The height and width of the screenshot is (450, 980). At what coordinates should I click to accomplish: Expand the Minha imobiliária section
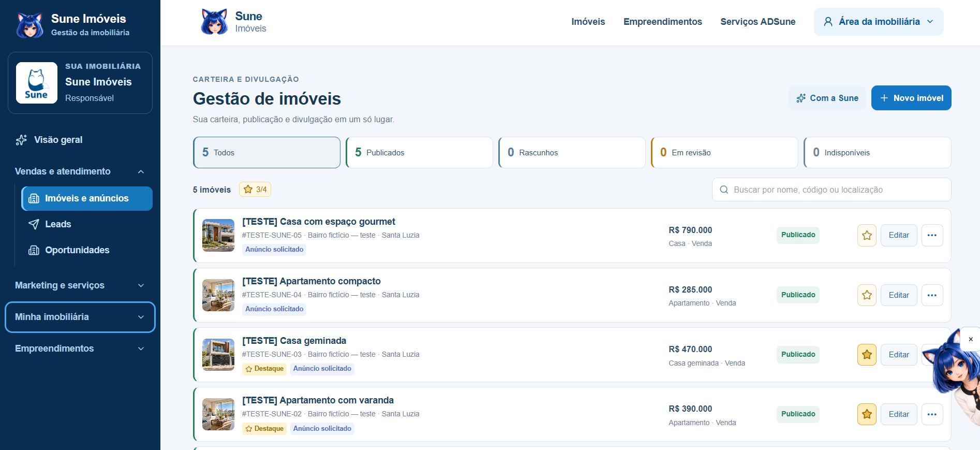point(80,317)
